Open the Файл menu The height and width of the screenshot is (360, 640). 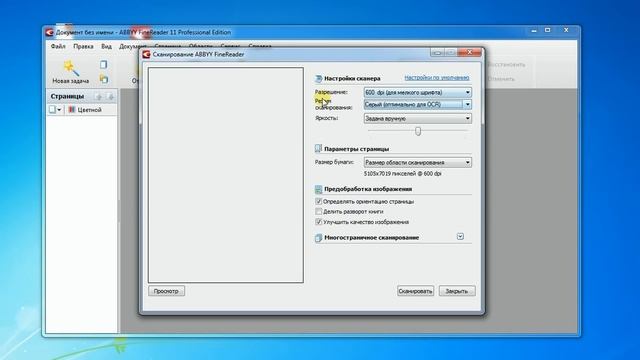point(58,47)
